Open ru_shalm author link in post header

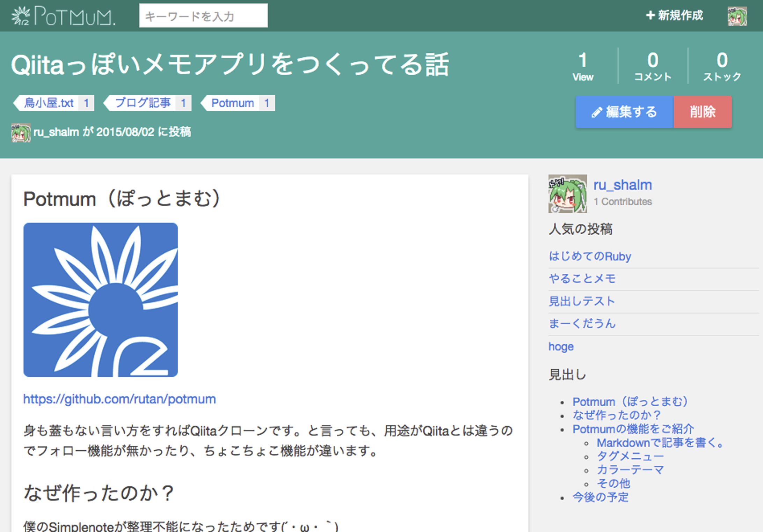(56, 132)
